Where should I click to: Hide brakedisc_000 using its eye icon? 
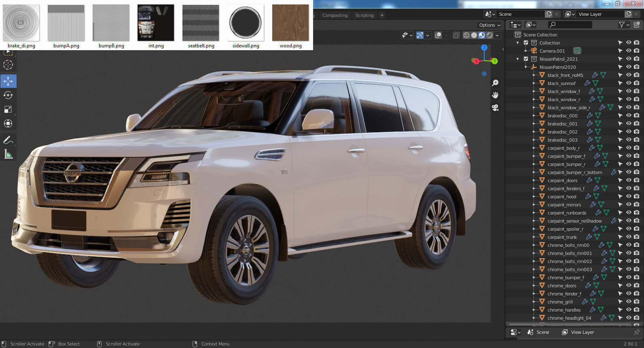(x=629, y=115)
